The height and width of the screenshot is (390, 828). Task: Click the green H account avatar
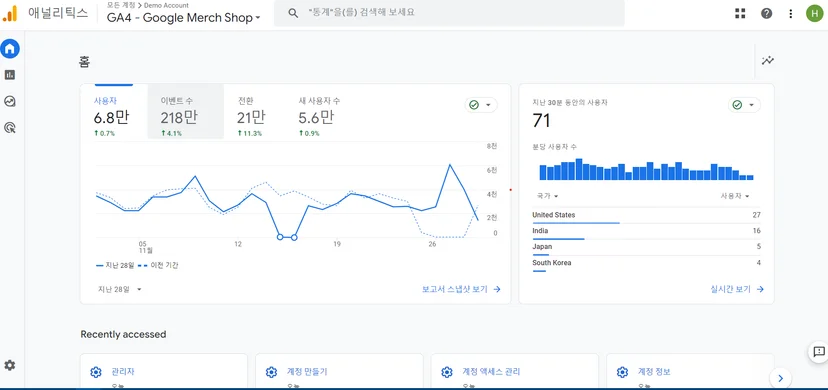point(815,13)
